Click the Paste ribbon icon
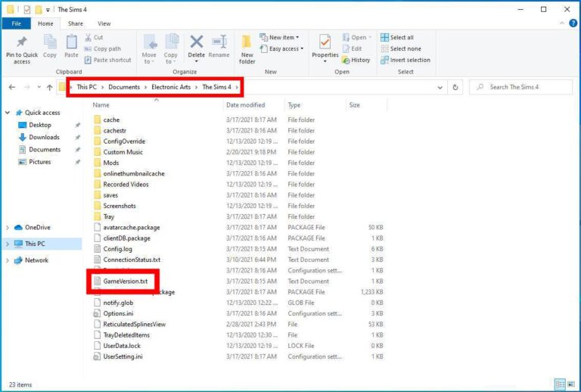The image size is (581, 392). (71, 42)
